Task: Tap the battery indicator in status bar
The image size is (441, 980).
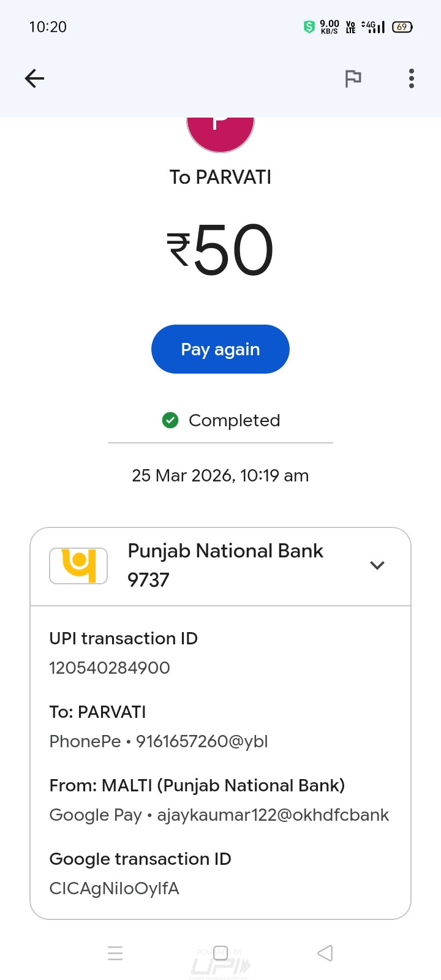Action: (x=402, y=27)
